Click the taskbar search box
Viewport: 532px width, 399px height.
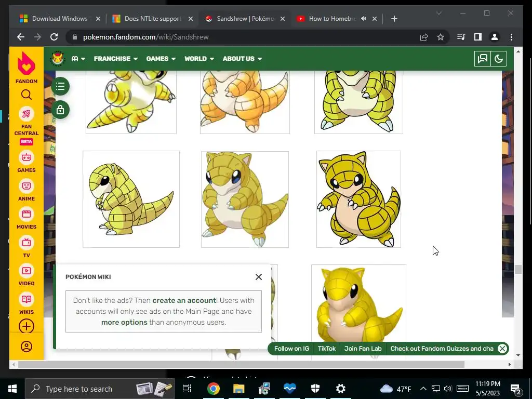[x=100, y=389]
